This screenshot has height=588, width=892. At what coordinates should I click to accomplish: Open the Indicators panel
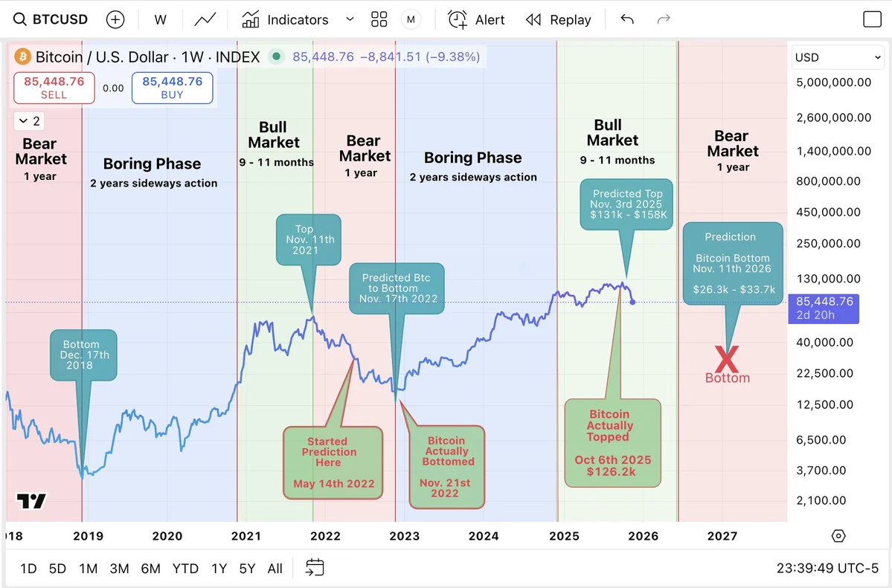pos(286,20)
